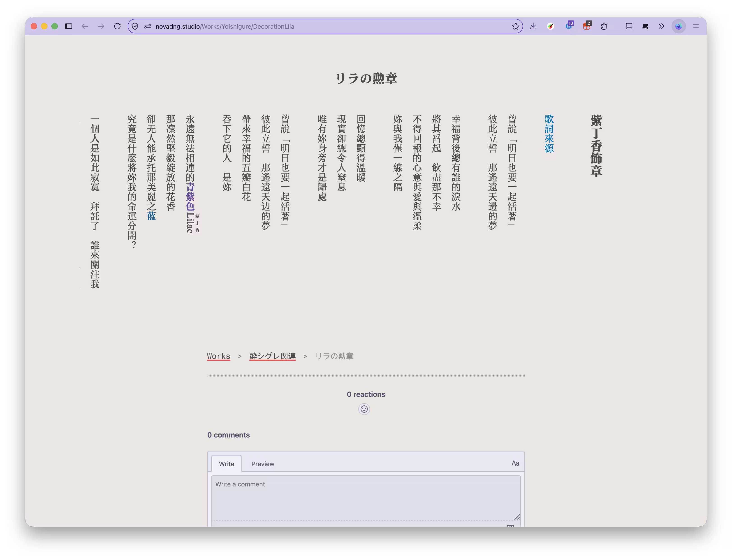Click the tracking protection shield icon
The height and width of the screenshot is (560, 732).
135,26
